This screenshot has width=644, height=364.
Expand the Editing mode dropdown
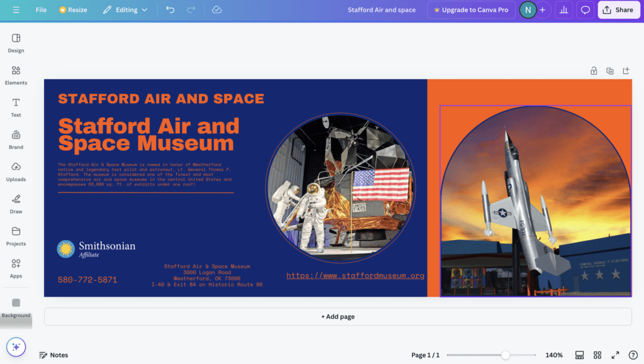tap(125, 10)
